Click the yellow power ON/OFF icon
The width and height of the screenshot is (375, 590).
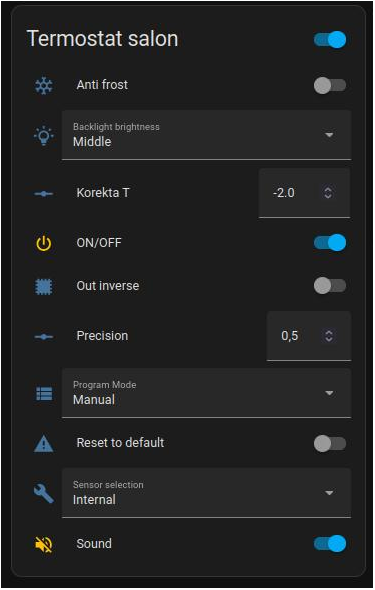coord(44,243)
